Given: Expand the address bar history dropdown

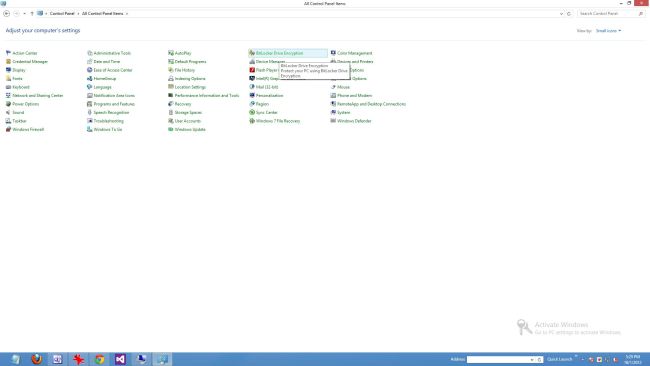Looking at the screenshot, I should (x=561, y=14).
